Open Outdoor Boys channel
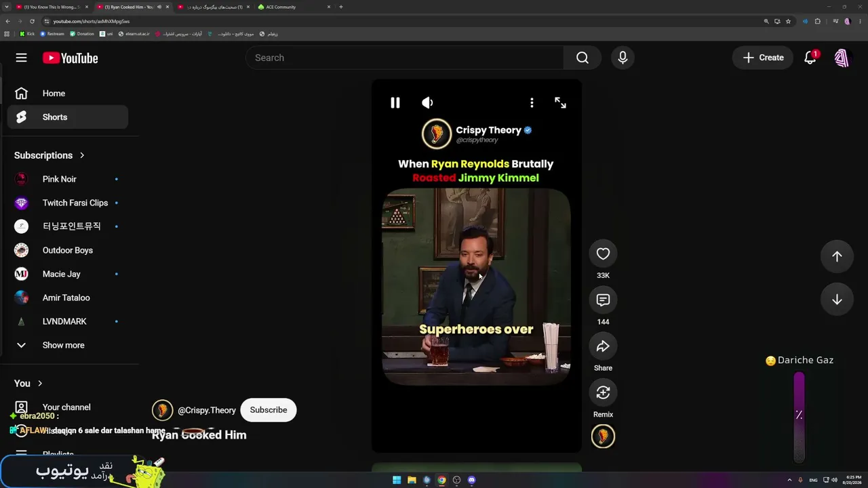The width and height of the screenshot is (868, 488). [68, 250]
